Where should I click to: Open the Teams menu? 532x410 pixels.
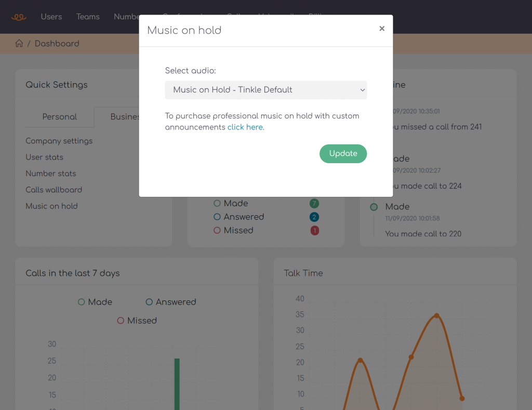tap(88, 17)
